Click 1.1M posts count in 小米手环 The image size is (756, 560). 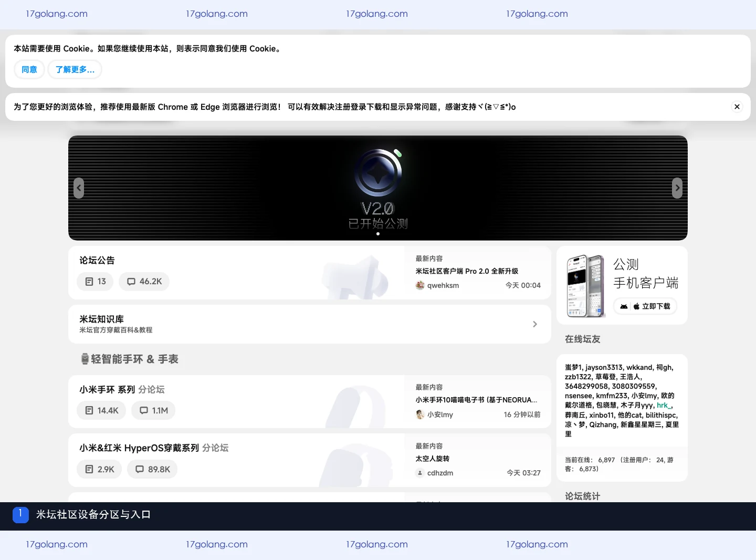click(154, 411)
